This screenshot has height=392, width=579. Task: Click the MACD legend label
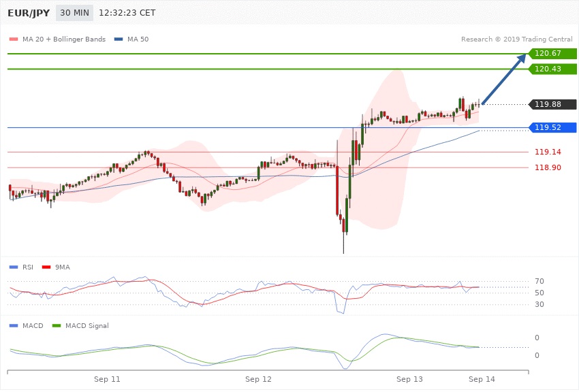tap(33, 325)
